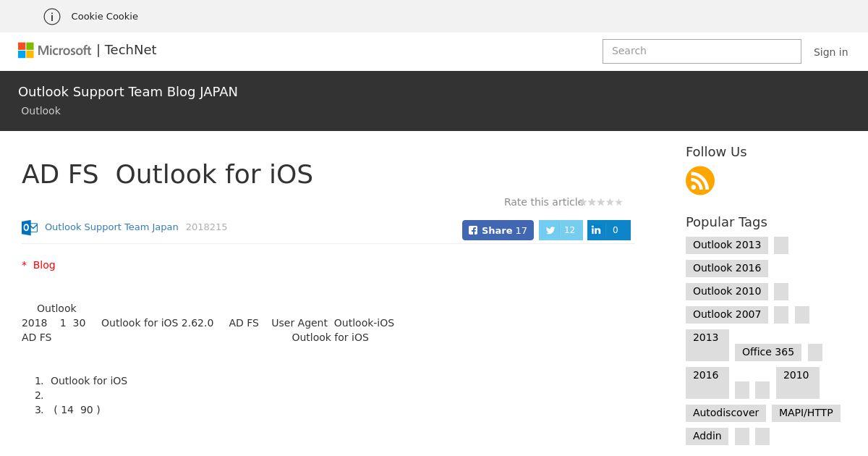
Task: Share the article on LinkedIn
Action: click(x=609, y=230)
